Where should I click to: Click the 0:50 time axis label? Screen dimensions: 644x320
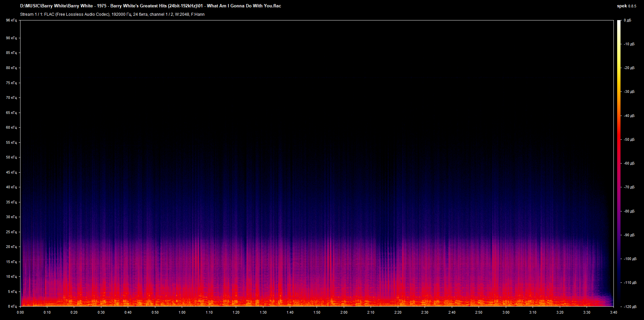pyautogui.click(x=155, y=312)
